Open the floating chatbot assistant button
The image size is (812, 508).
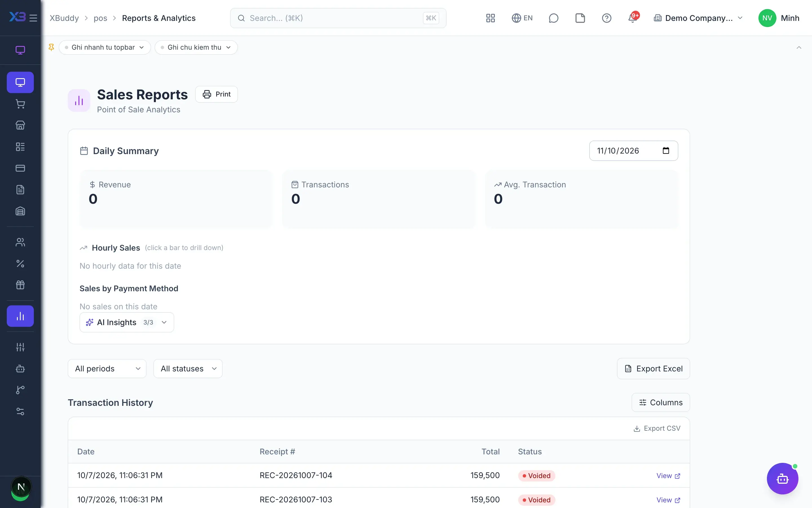[x=782, y=479]
